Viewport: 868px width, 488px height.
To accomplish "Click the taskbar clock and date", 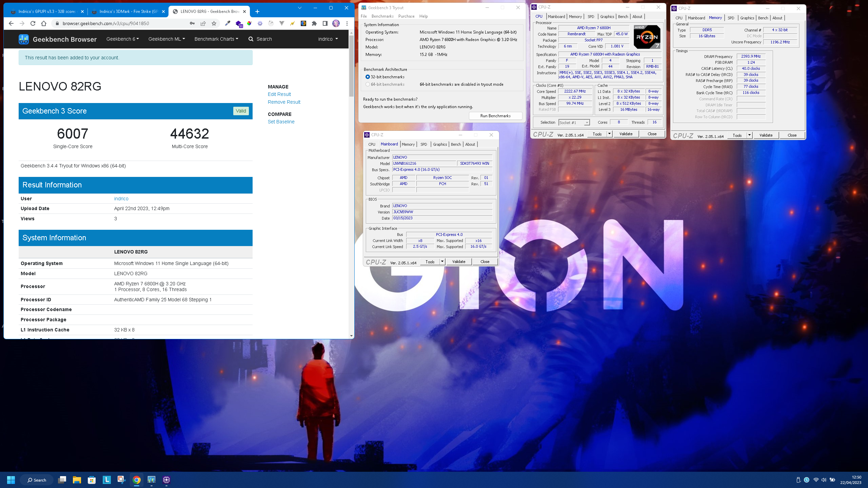I will (851, 480).
